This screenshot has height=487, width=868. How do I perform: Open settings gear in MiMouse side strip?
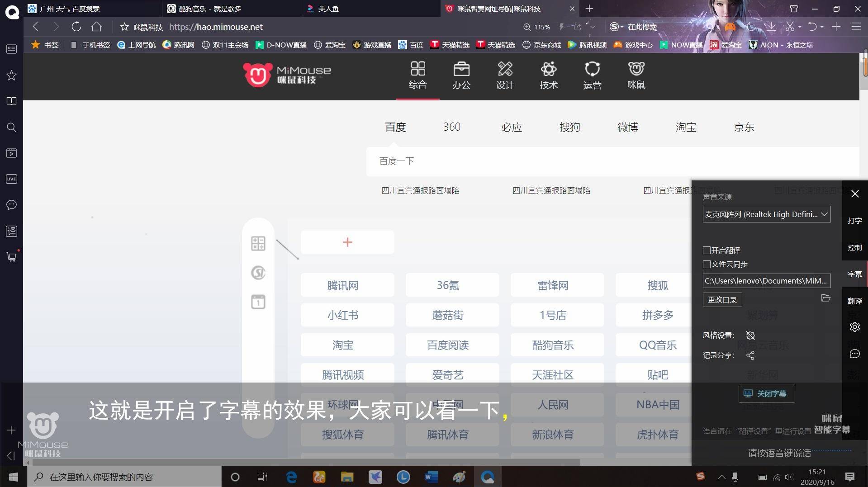(854, 327)
